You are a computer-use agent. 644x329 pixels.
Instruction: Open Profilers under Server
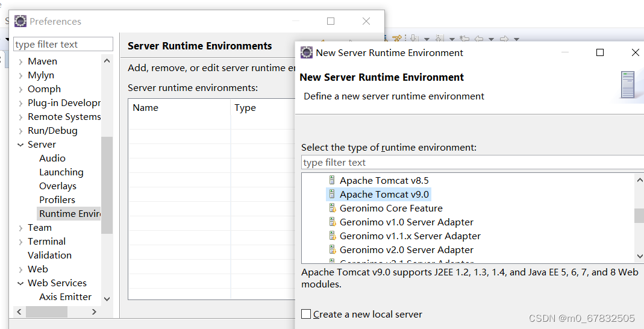pyautogui.click(x=57, y=199)
